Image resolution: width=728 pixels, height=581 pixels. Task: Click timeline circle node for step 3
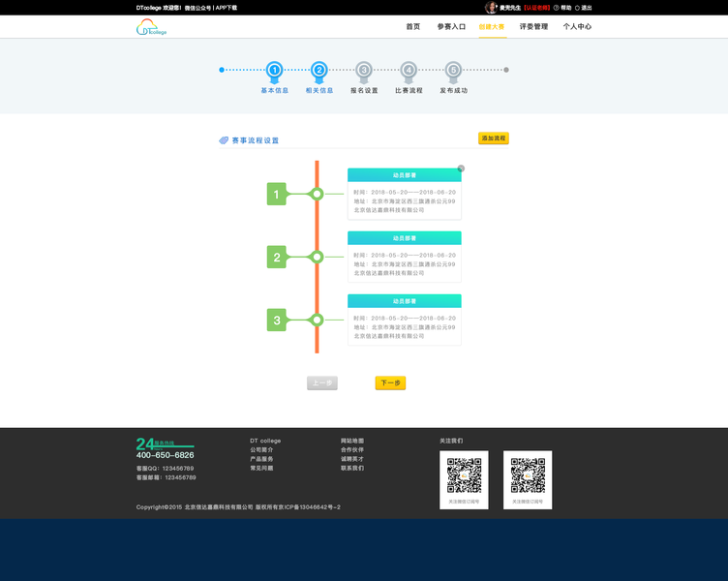coord(318,320)
